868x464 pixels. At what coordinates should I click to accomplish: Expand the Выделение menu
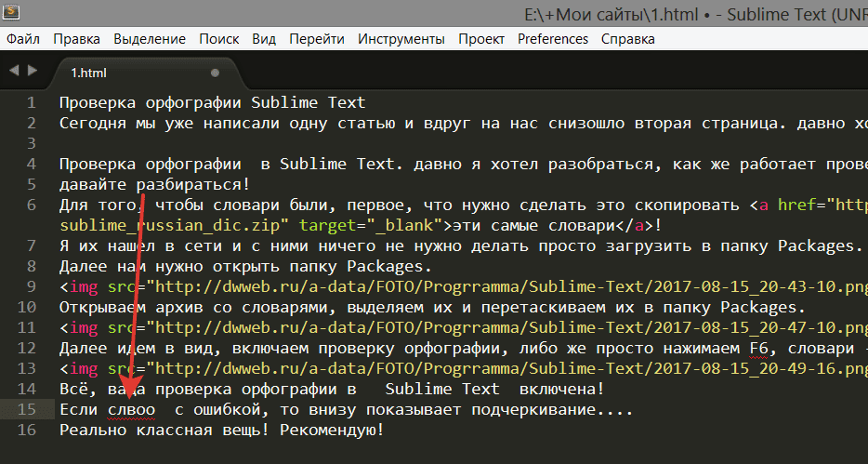click(150, 39)
